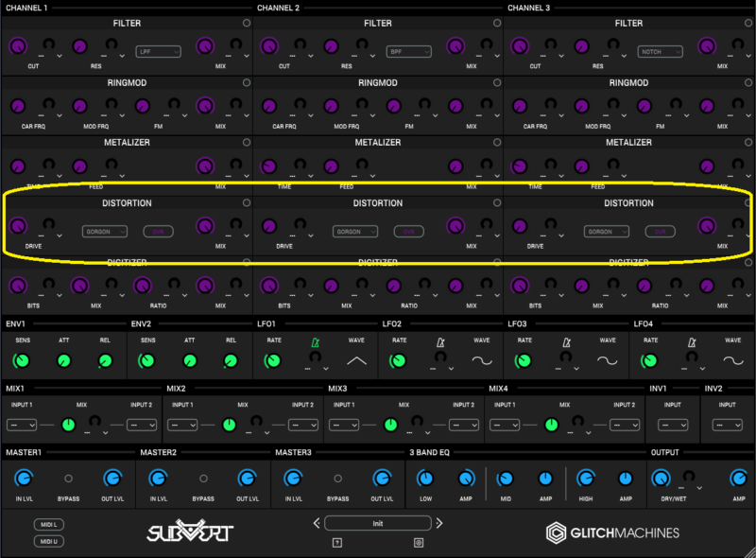Click the LFO2 sine wave shape

click(482, 360)
